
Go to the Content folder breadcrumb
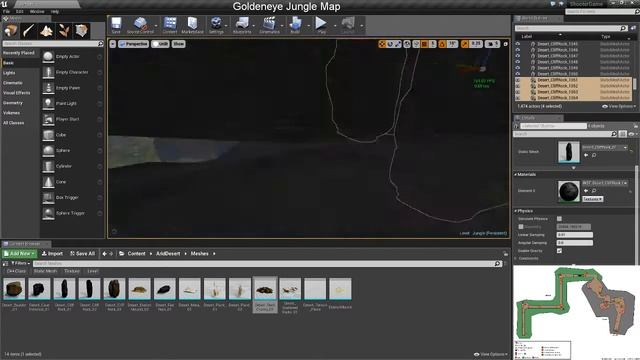click(x=136, y=253)
